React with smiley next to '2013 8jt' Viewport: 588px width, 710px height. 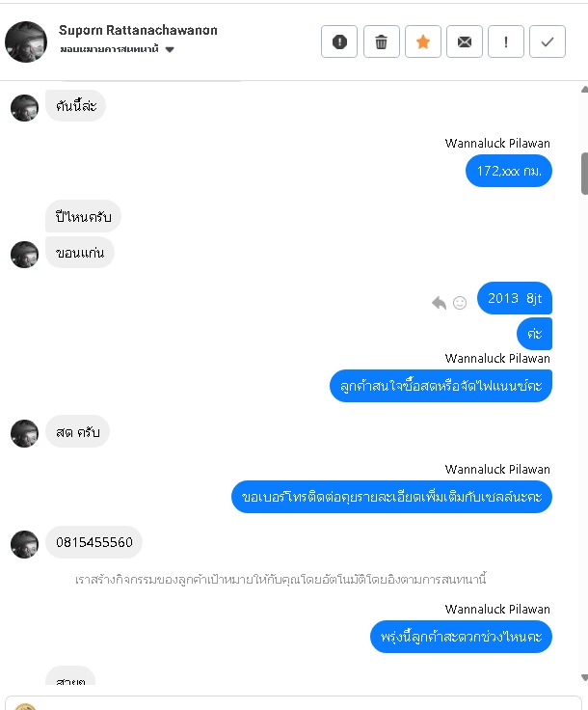point(460,303)
